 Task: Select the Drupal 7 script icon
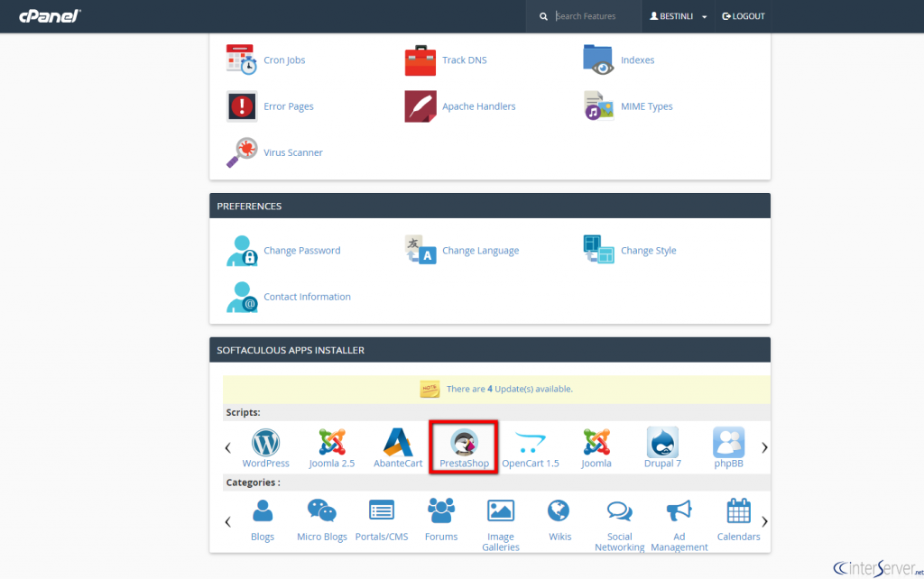(x=662, y=442)
